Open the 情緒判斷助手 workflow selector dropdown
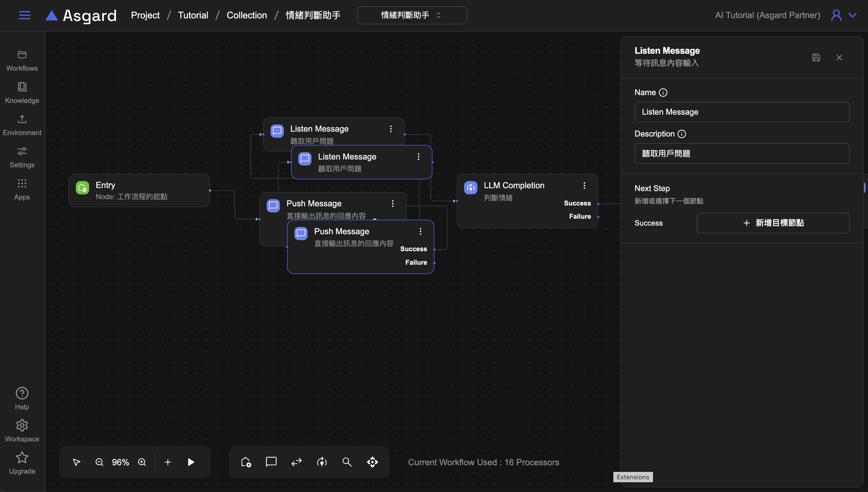The image size is (868, 492). 412,15
